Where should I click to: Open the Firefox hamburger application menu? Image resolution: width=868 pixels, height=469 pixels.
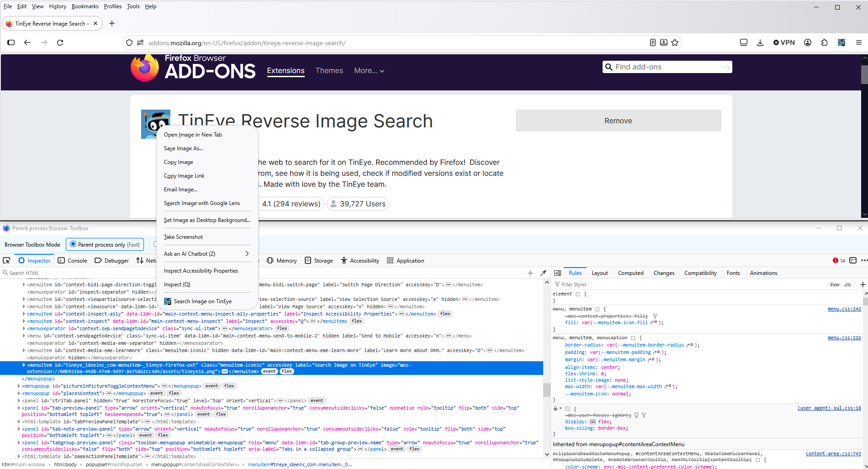pos(859,42)
